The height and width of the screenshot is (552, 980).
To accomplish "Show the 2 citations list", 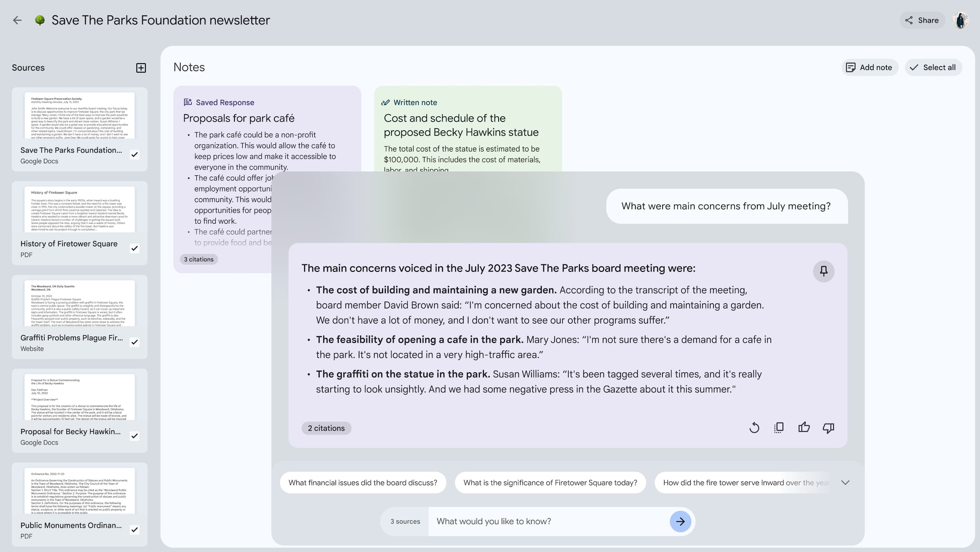I will coord(326,428).
